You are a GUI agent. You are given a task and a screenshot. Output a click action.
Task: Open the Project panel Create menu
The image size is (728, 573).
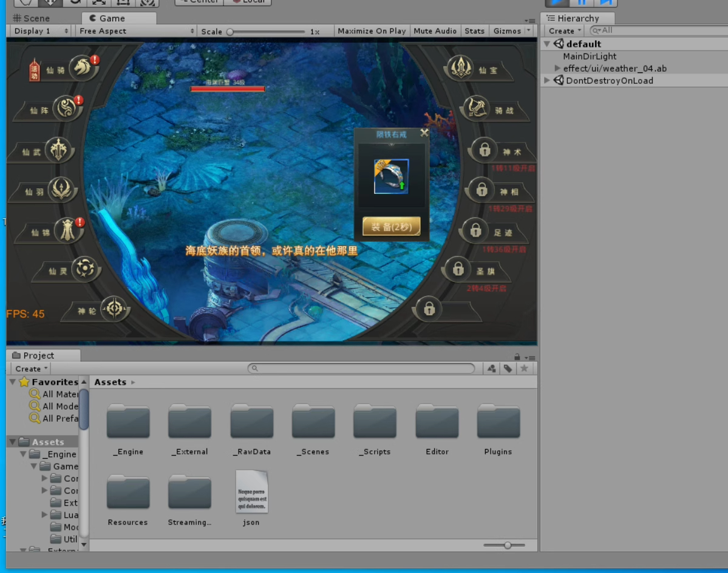30,369
